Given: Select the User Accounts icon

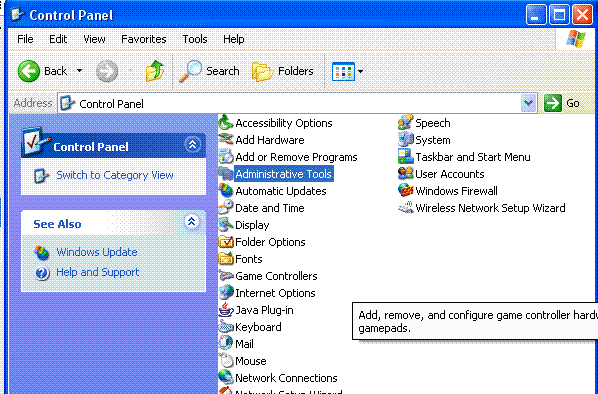Looking at the screenshot, I should 405,174.
